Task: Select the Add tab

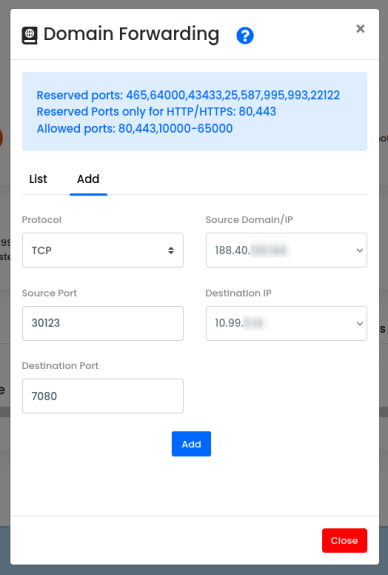Action: tap(88, 179)
